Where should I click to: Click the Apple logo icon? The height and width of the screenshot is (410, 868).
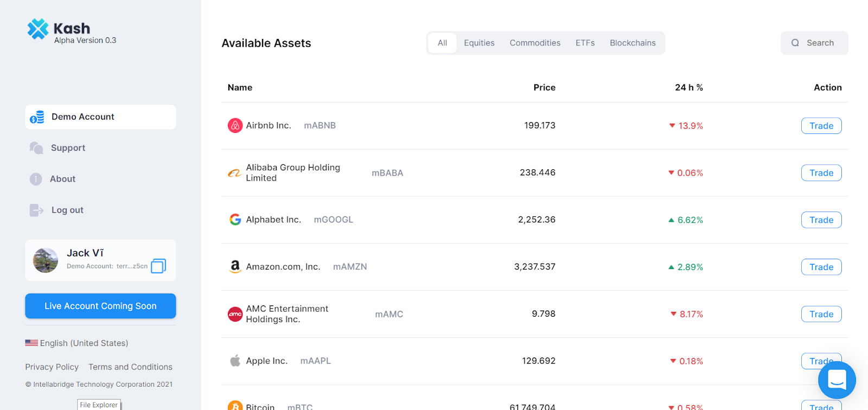(x=235, y=361)
